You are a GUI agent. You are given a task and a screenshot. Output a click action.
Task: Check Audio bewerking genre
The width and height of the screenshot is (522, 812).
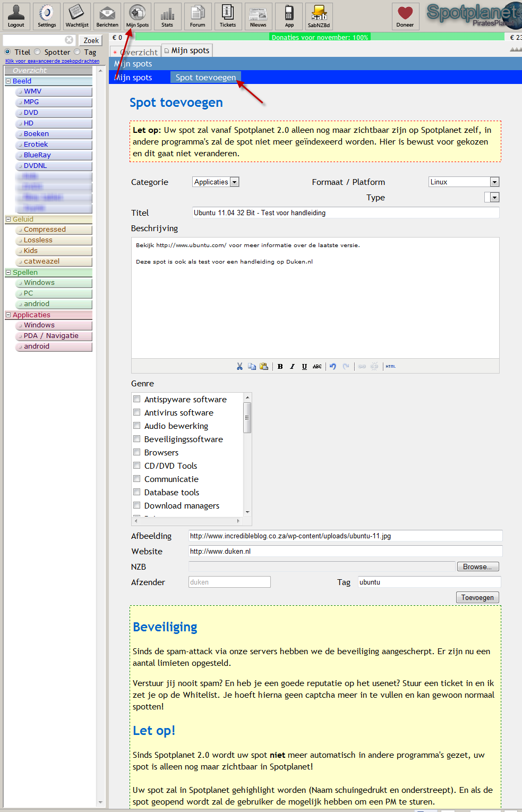[137, 425]
